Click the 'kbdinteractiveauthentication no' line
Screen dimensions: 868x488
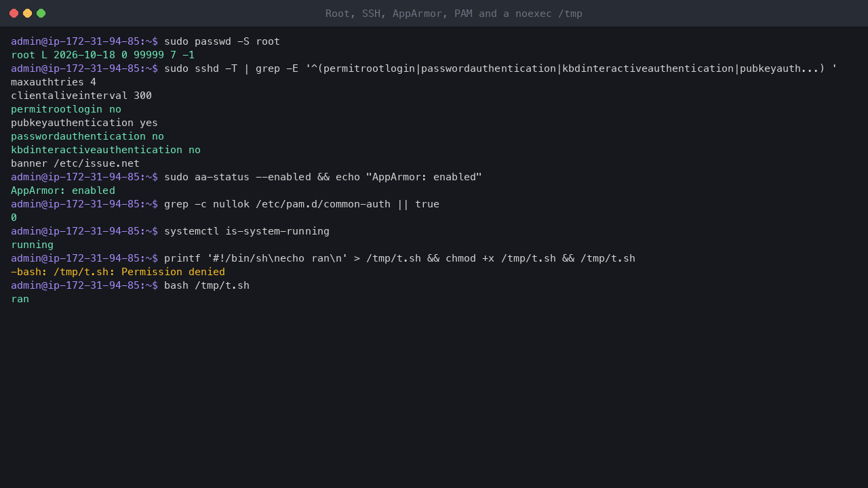pos(106,150)
